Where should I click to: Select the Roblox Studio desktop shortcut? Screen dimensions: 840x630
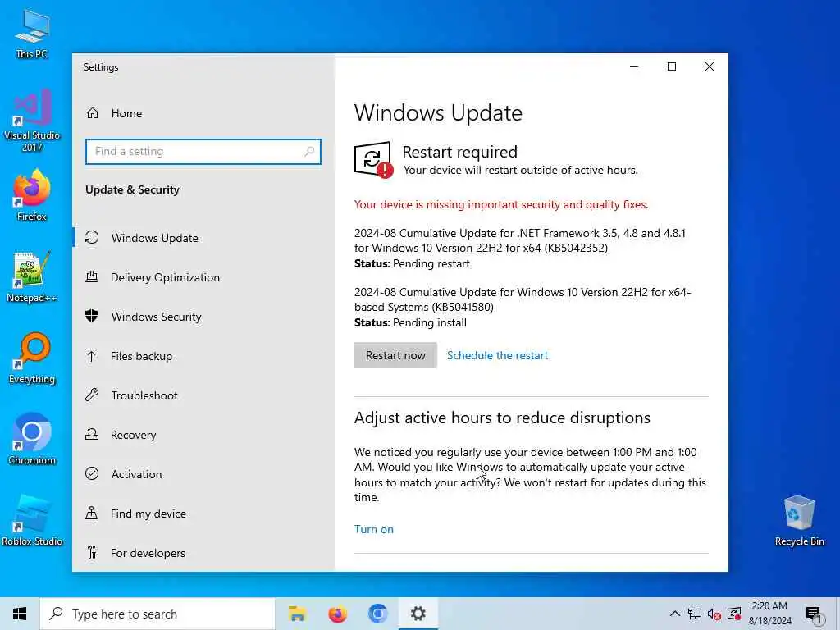coord(32,520)
